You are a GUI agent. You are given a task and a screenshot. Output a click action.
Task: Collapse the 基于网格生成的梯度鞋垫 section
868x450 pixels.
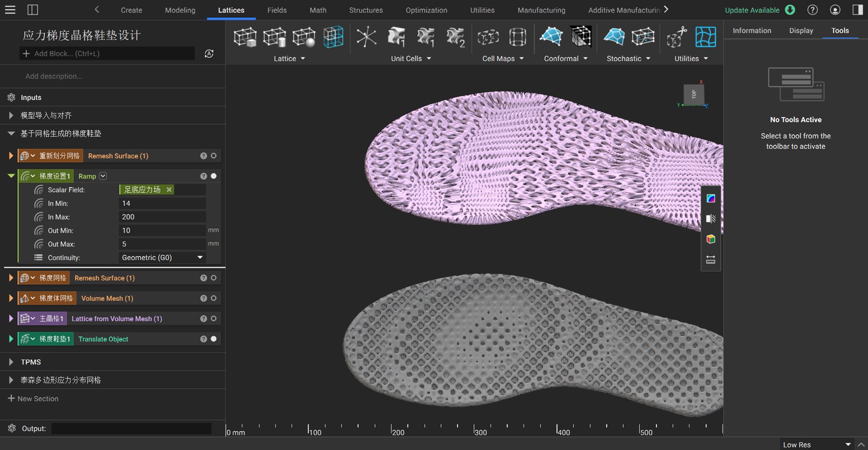tap(11, 134)
